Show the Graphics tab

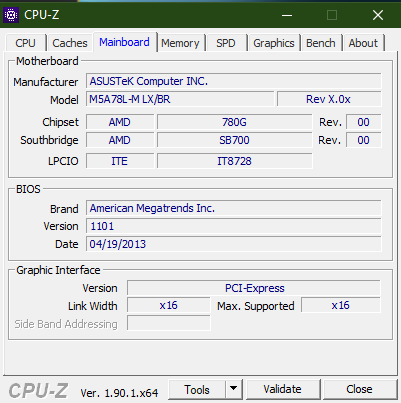point(274,43)
